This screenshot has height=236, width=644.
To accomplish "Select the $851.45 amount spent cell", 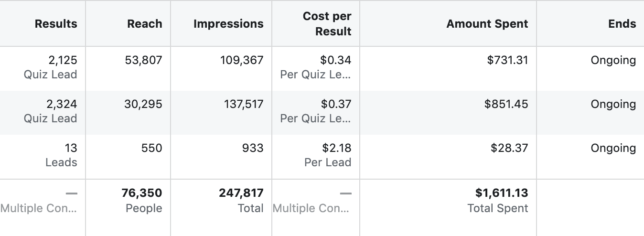I will point(506,104).
